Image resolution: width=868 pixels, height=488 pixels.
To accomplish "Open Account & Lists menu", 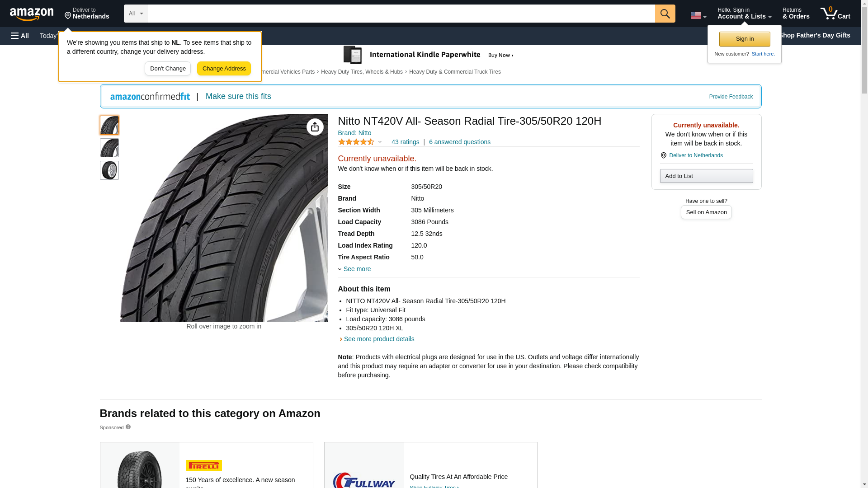I will (744, 14).
